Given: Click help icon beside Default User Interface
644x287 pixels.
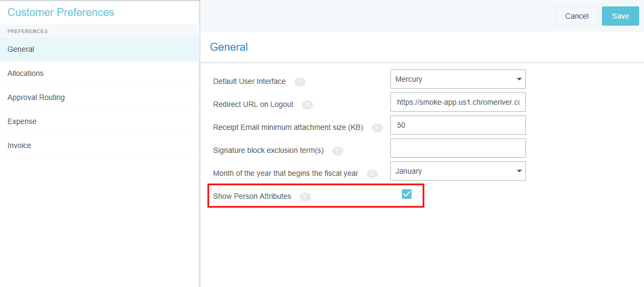Looking at the screenshot, I should [300, 82].
